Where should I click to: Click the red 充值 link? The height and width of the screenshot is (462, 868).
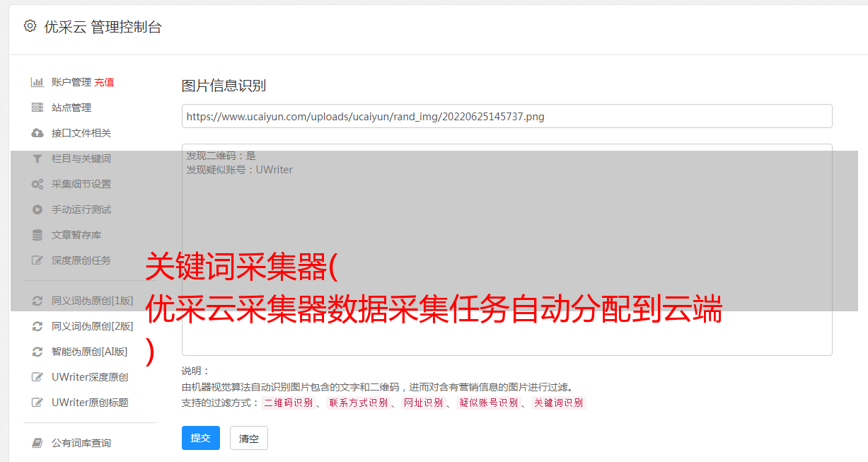click(104, 82)
